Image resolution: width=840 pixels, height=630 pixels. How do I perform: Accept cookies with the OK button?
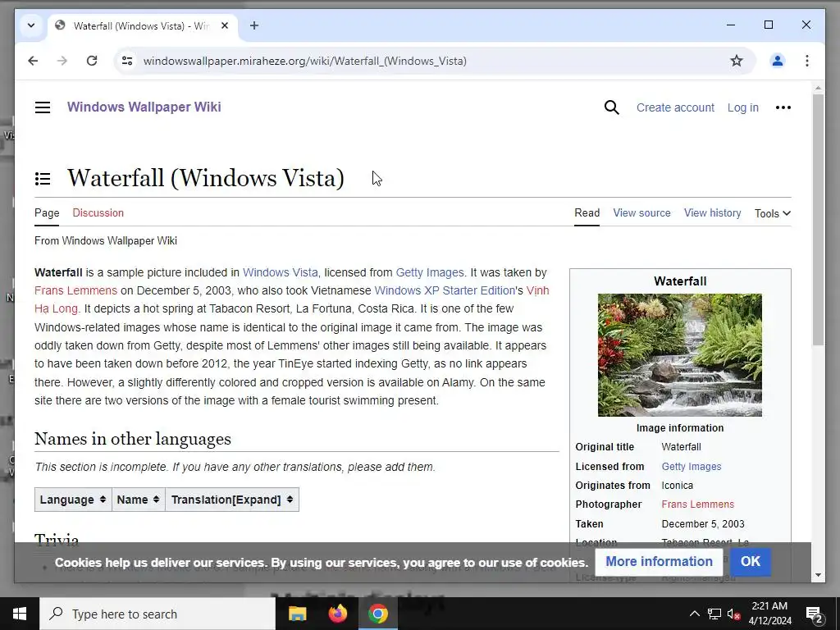750,561
